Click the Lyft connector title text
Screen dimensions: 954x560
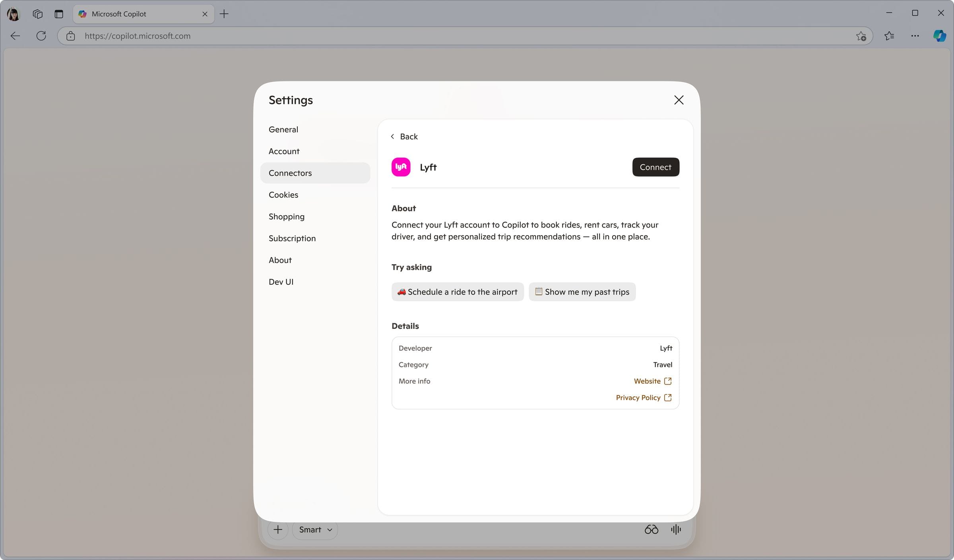tap(428, 167)
